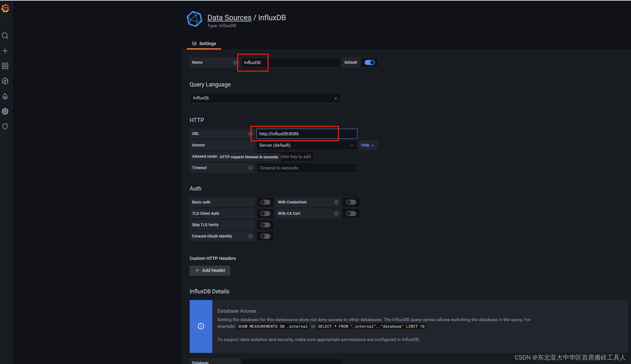631x364 pixels.
Task: Click the Name field info icon
Action: pos(235,62)
